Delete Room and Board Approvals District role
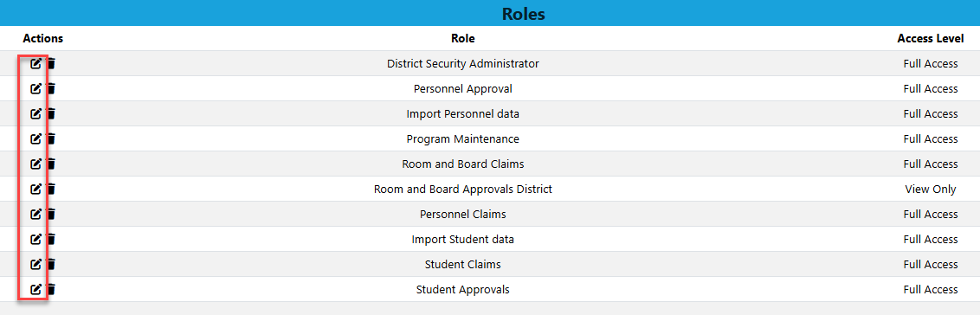 tap(51, 189)
